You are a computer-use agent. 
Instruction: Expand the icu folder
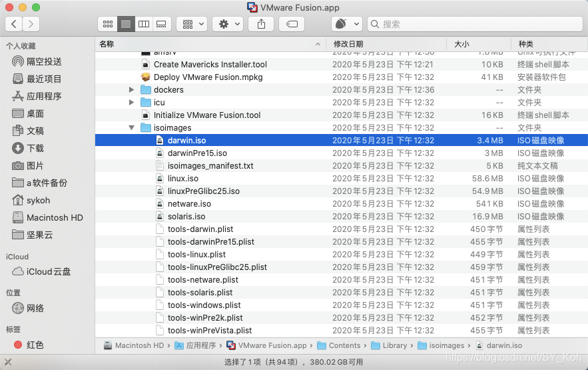point(131,103)
